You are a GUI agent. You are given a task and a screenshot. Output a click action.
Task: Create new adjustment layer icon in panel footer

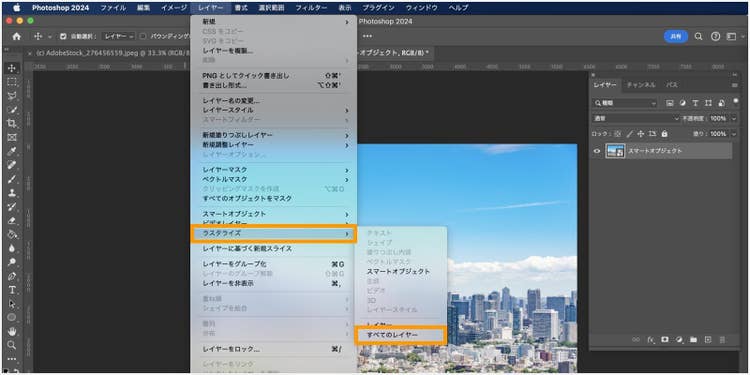pos(679,340)
